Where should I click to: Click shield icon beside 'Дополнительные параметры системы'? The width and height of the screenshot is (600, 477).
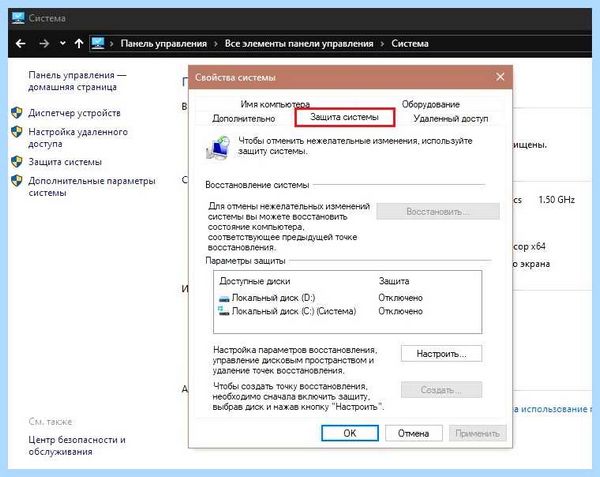click(x=17, y=181)
